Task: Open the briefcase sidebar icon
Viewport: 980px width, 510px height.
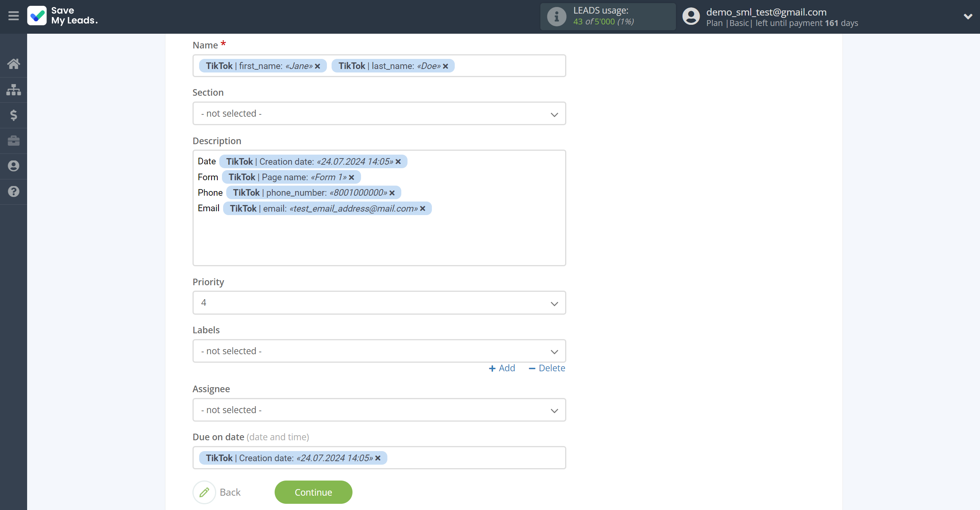Action: [x=14, y=140]
